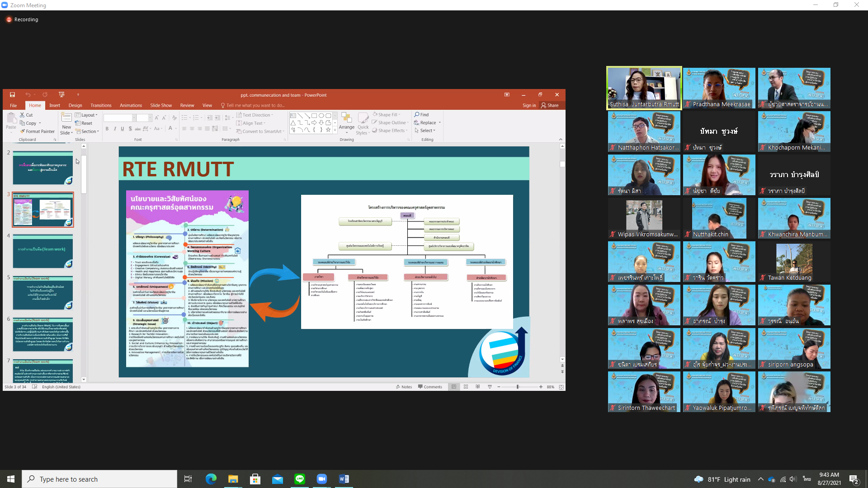Zoom out with the minus button
The width and height of the screenshot is (868, 488).
(499, 387)
